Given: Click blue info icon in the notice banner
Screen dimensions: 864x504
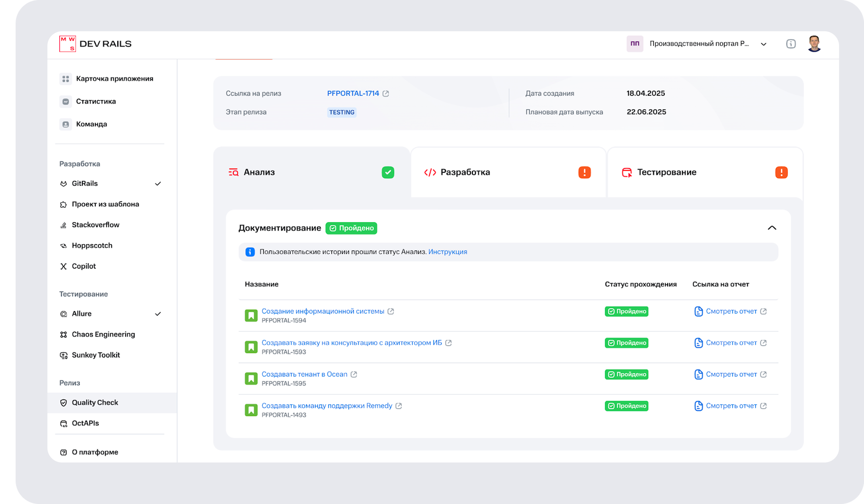Looking at the screenshot, I should click(x=250, y=252).
